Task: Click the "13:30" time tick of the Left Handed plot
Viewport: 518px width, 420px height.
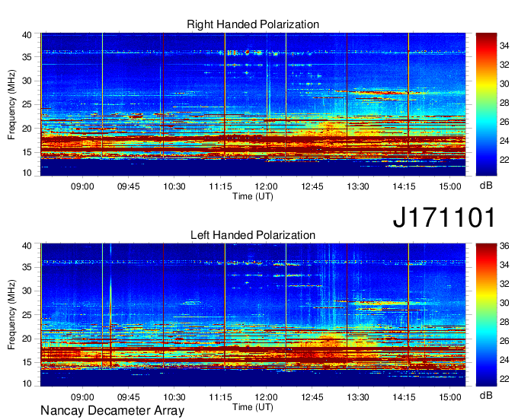Action: (358, 397)
